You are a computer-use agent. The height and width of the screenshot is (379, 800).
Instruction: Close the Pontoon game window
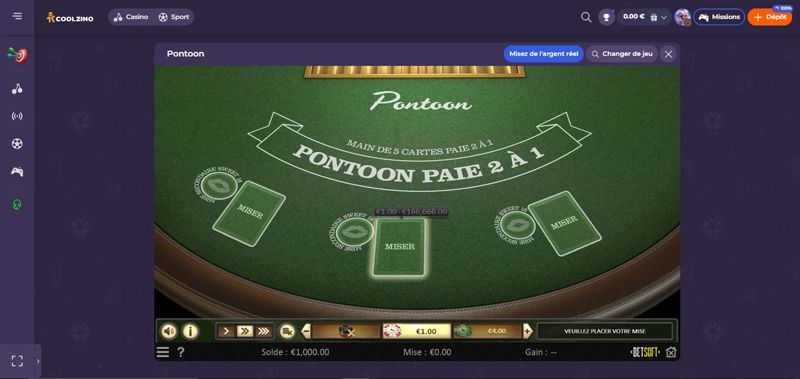[668, 54]
